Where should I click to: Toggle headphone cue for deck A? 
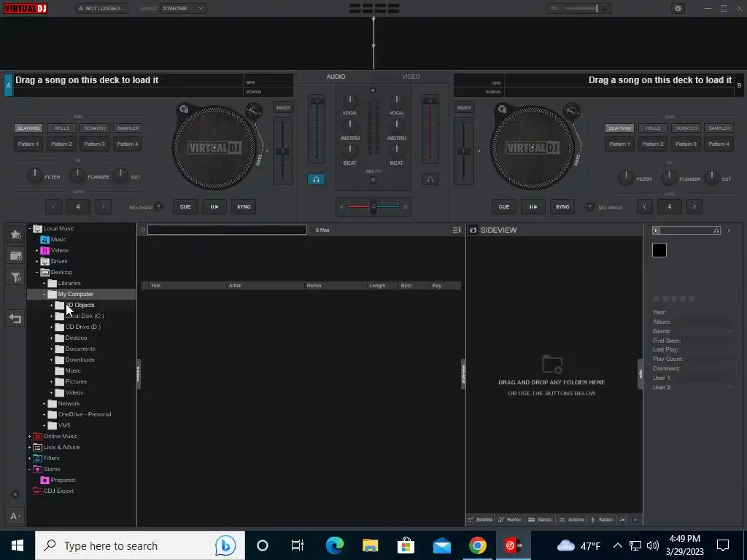point(316,179)
